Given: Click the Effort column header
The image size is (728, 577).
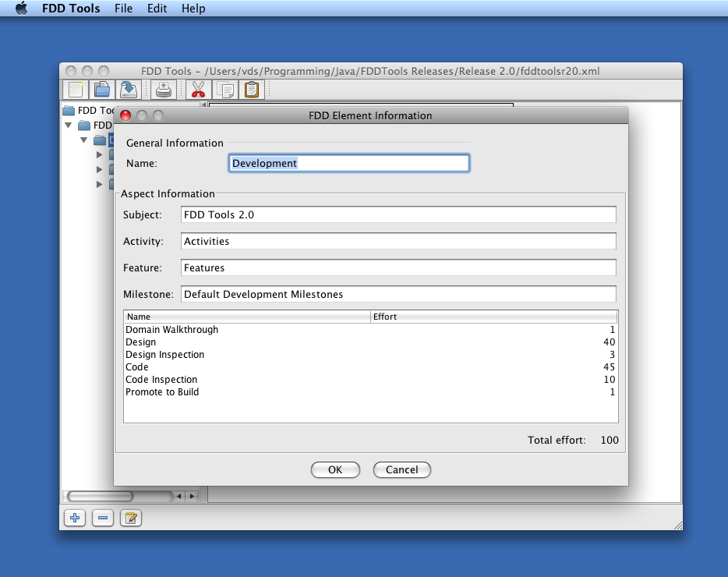Looking at the screenshot, I should 494,317.
